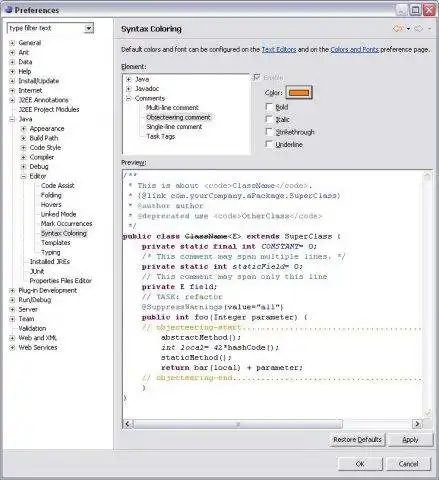Image resolution: width=439 pixels, height=480 pixels.
Task: Open the back history dropdown arrow
Action: coord(408,29)
